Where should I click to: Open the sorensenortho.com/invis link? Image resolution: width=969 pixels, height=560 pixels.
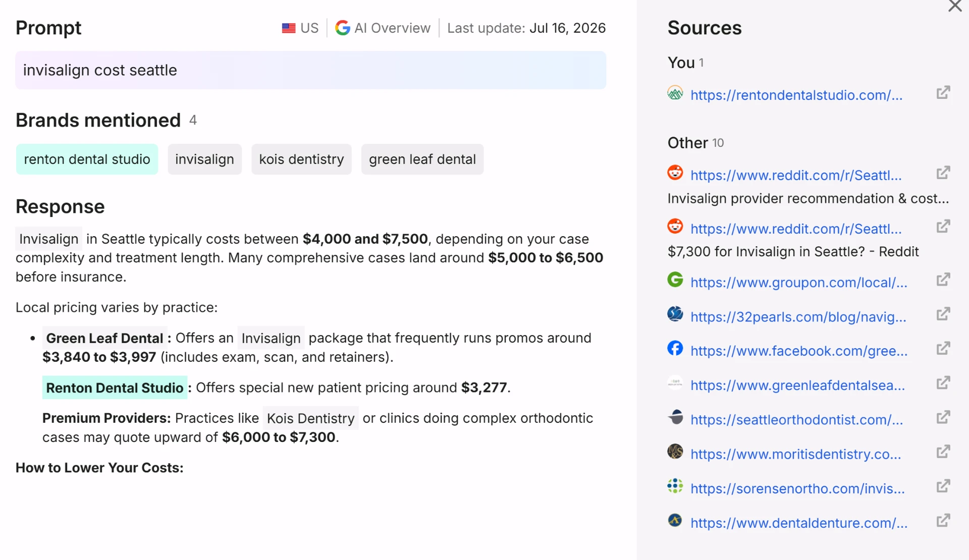pos(797,488)
